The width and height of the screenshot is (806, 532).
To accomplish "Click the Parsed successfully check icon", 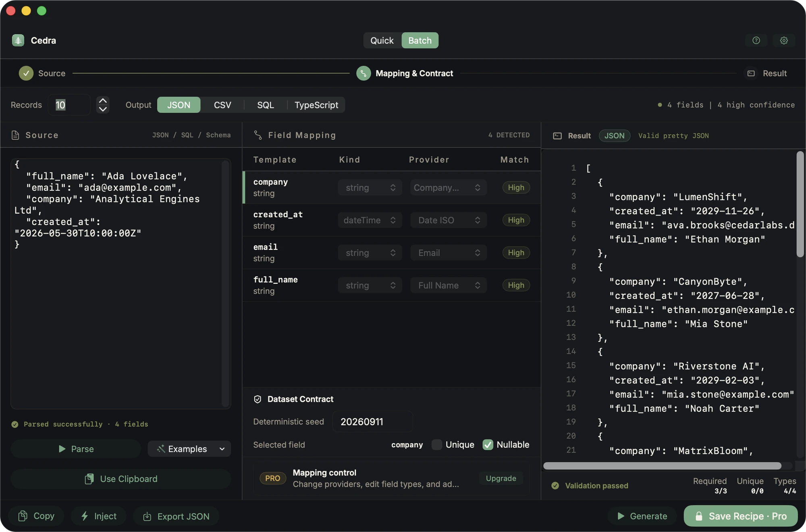I will tap(15, 424).
